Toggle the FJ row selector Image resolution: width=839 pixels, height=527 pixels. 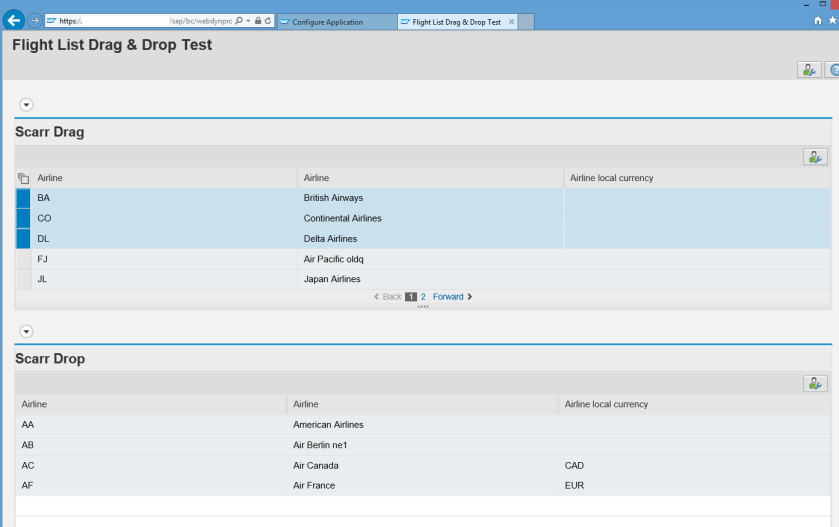coord(24,259)
